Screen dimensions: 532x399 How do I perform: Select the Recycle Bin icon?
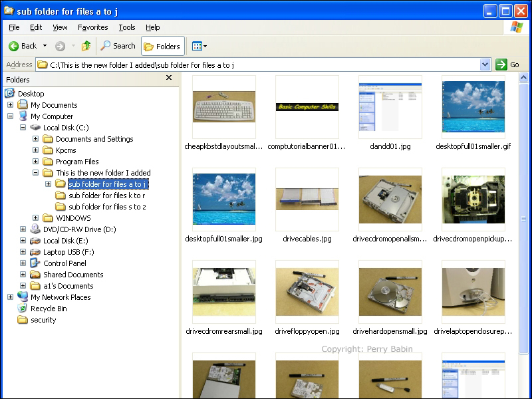(23, 308)
